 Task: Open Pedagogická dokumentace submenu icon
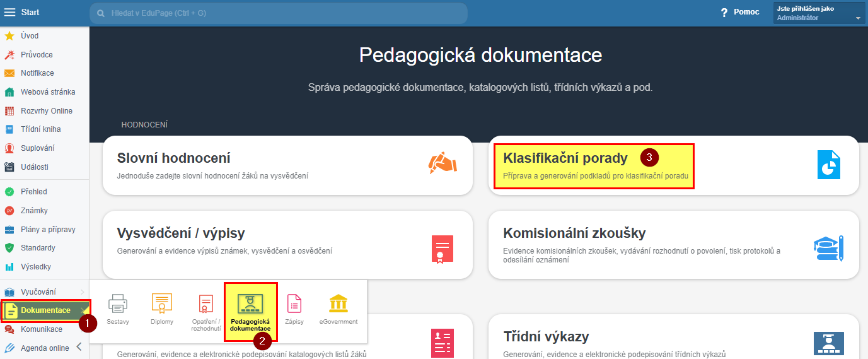pyautogui.click(x=250, y=303)
